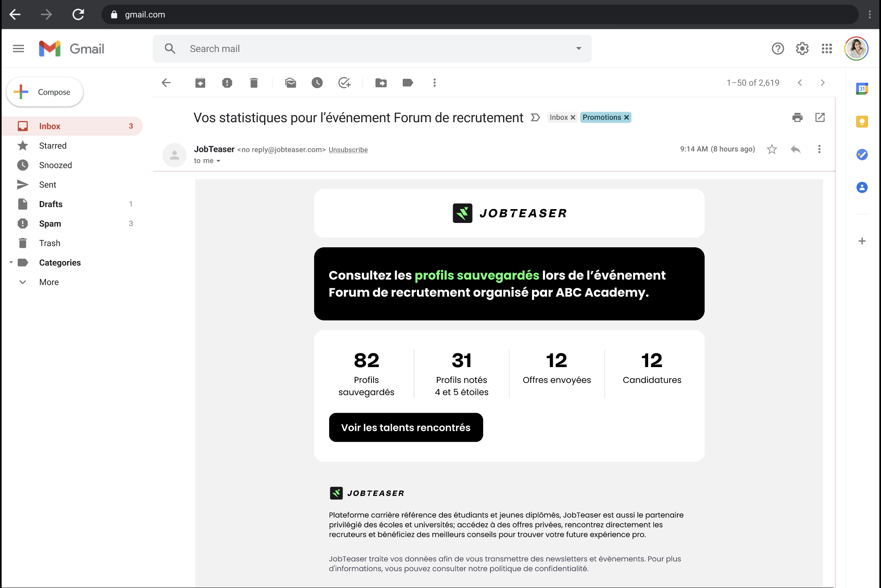Open the browser menu dots
Screen dimensions: 881x588
coord(870,15)
